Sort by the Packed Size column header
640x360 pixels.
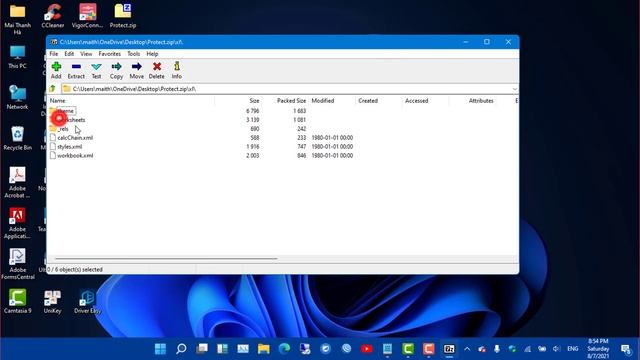pos(286,100)
